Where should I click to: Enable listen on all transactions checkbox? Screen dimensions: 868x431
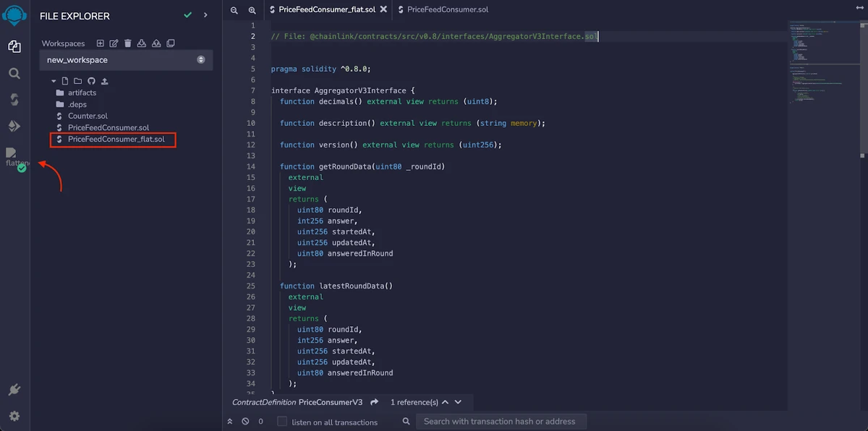tap(283, 422)
